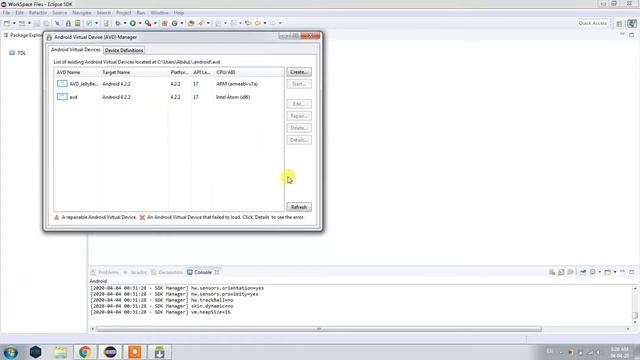This screenshot has width=640, height=360.
Task: Click the New Java Package icon
Action: [x=164, y=23]
